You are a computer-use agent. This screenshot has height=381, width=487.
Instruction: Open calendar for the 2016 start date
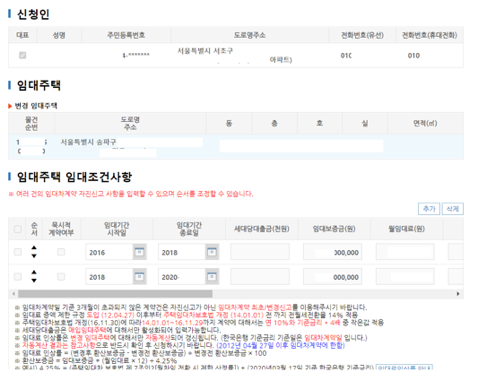pos(139,252)
